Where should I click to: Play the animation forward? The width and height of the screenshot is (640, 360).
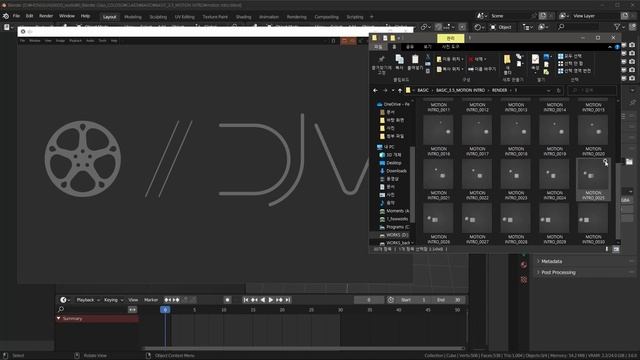271,300
